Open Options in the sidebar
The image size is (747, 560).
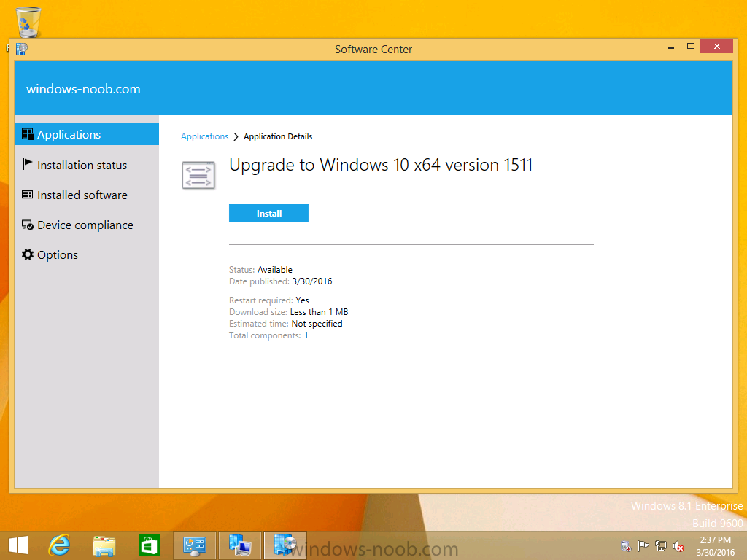pos(87,254)
